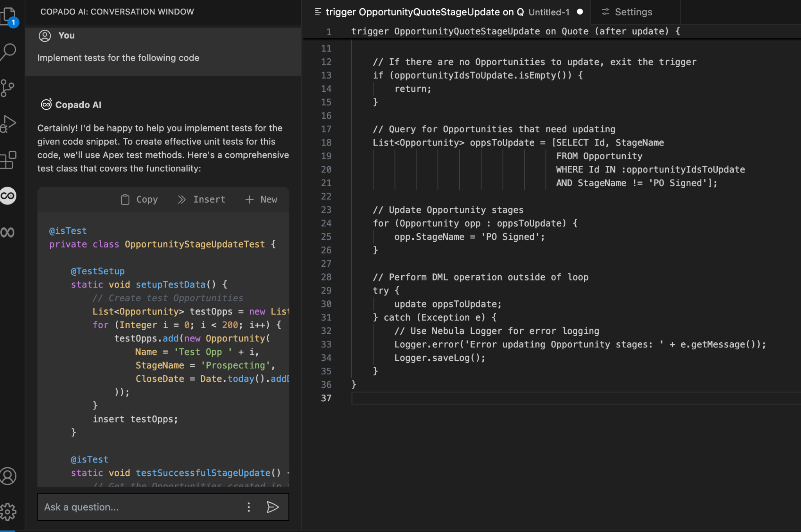Click the file icon of the trigger tab

point(318,12)
